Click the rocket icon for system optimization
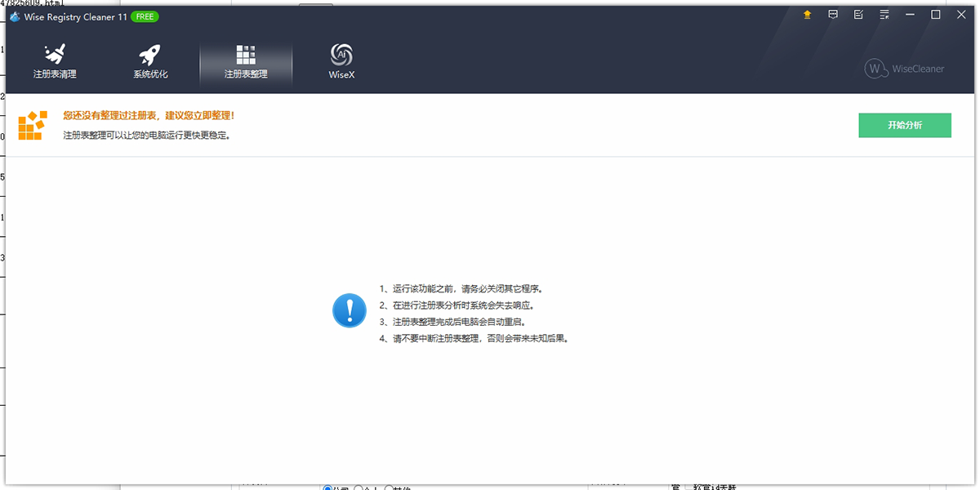 (150, 55)
